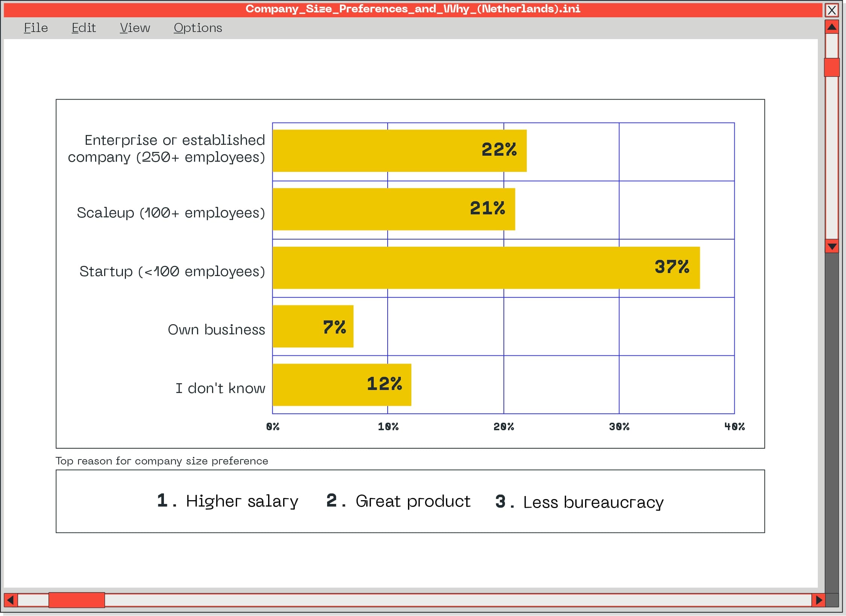The height and width of the screenshot is (616, 846).
Task: Select the Own business 7% bar
Action: coord(313,326)
